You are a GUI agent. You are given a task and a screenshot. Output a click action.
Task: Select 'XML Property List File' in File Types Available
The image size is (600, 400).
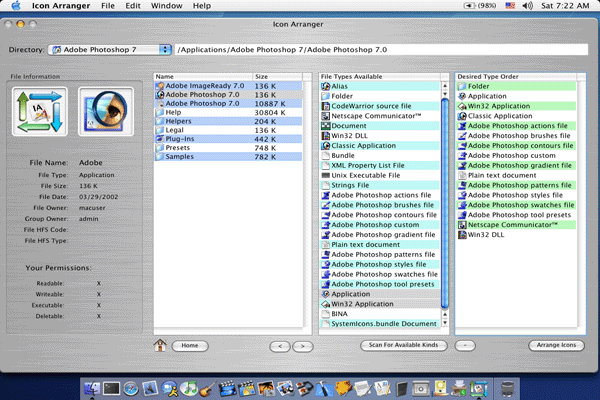(x=380, y=165)
